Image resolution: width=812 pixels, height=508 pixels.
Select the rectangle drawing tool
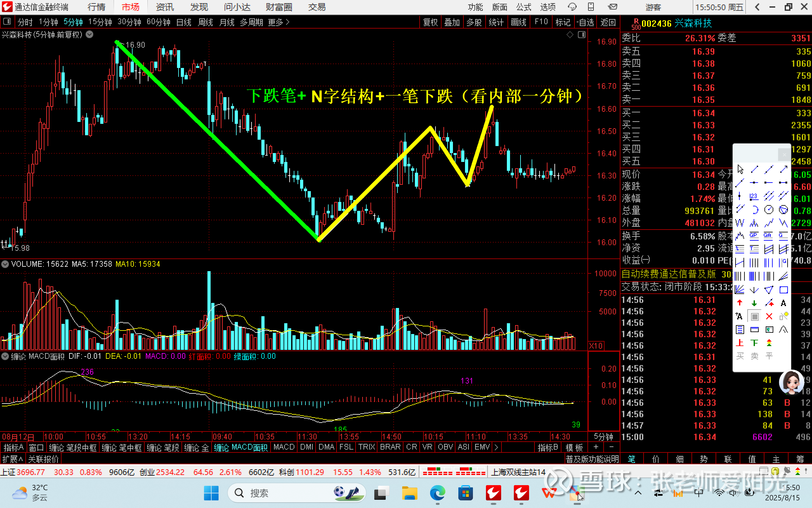pyautogui.click(x=783, y=290)
